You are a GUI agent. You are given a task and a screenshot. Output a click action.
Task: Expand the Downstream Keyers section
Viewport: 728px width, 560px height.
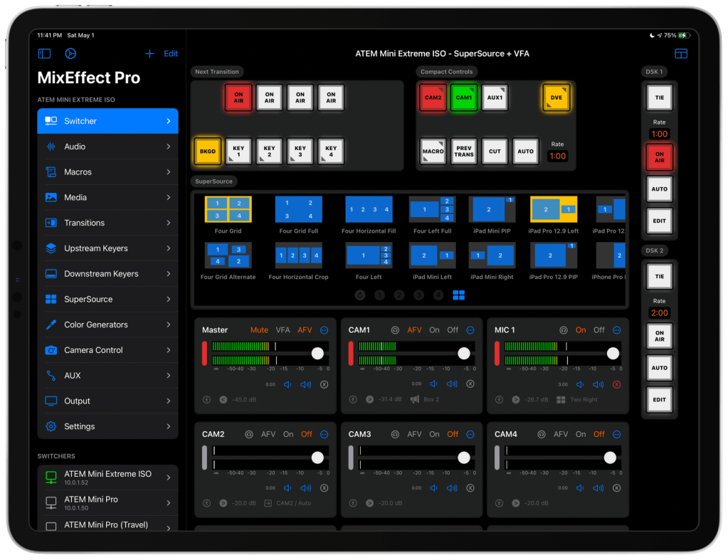(107, 273)
